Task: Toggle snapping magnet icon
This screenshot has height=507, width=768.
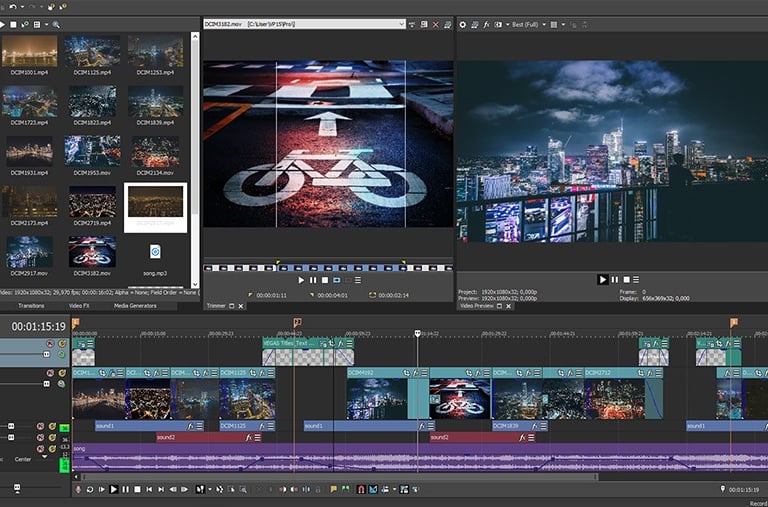Action: pyautogui.click(x=361, y=489)
